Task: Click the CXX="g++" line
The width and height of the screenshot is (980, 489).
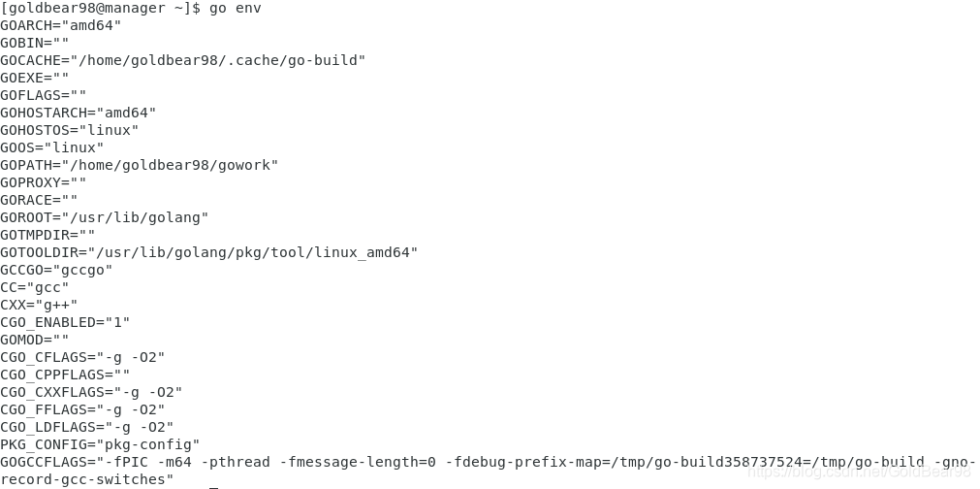Action: tap(39, 306)
